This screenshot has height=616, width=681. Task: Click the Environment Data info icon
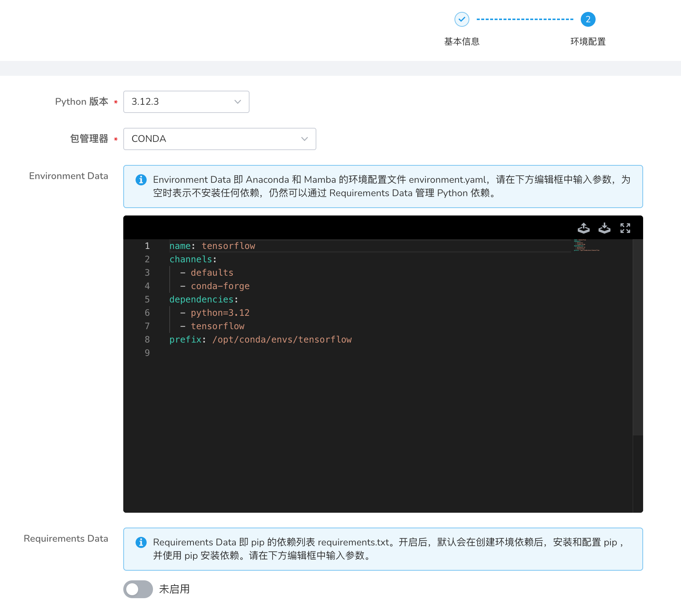point(141,179)
